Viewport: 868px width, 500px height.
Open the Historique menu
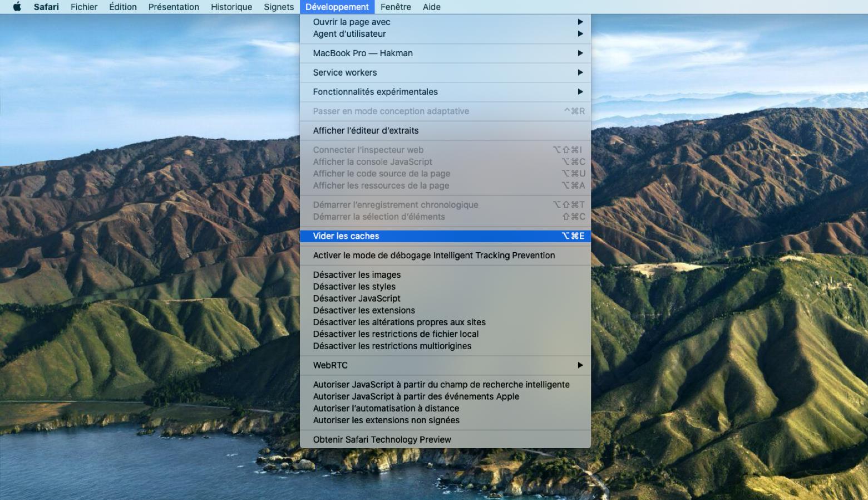point(231,7)
